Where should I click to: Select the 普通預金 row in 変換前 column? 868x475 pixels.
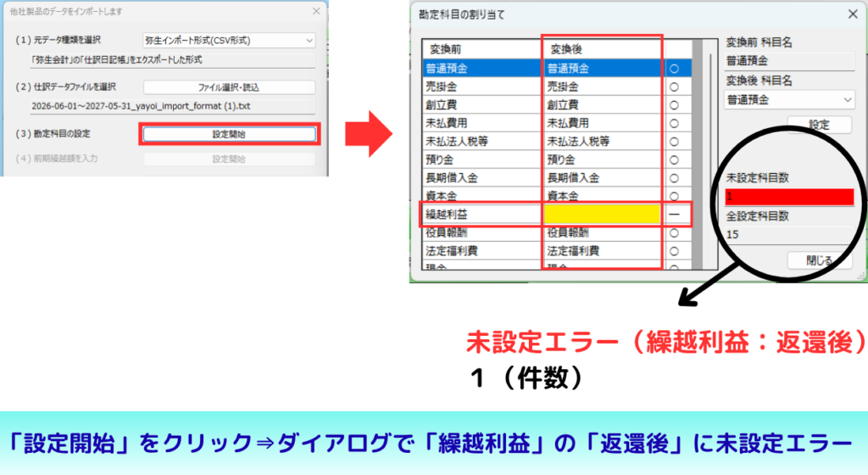click(482, 69)
